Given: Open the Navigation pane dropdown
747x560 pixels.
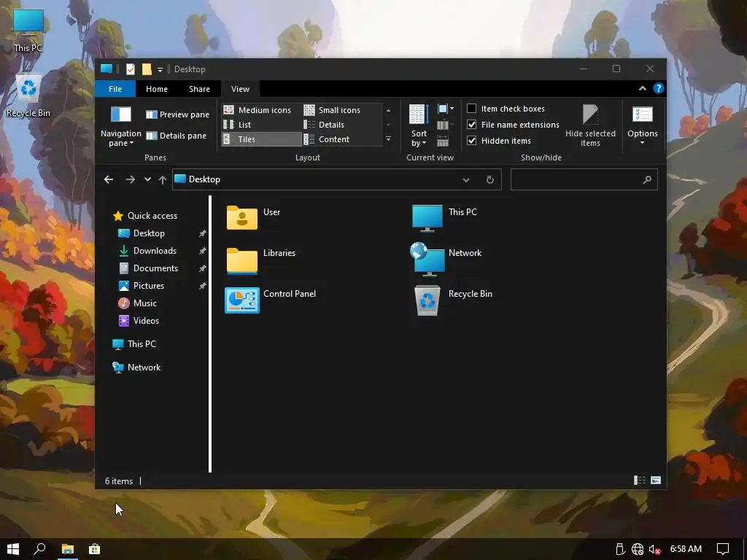Looking at the screenshot, I should [120, 125].
